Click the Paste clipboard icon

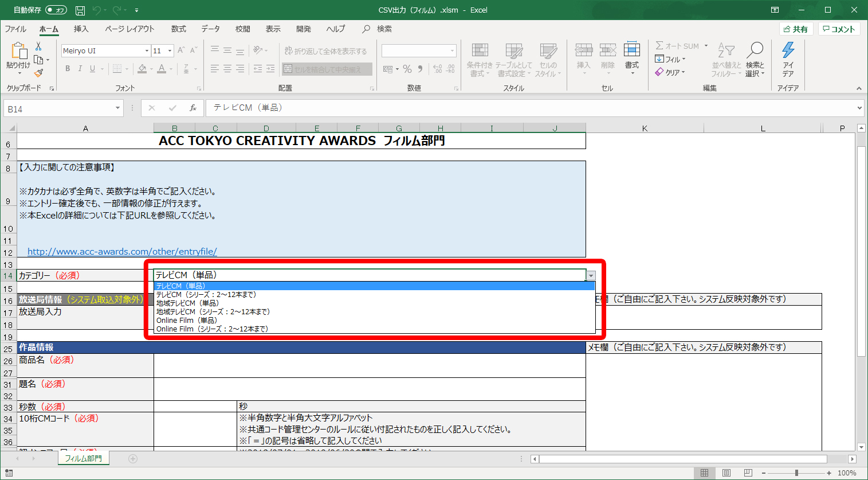[18, 51]
